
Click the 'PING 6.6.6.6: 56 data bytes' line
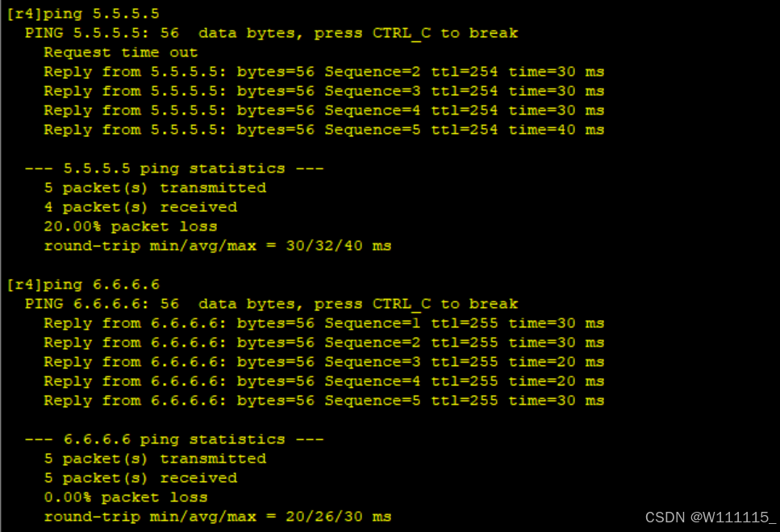point(271,304)
